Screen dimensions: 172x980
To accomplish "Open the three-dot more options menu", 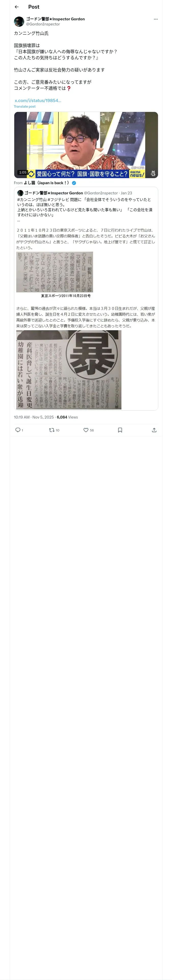I will (156, 19).
